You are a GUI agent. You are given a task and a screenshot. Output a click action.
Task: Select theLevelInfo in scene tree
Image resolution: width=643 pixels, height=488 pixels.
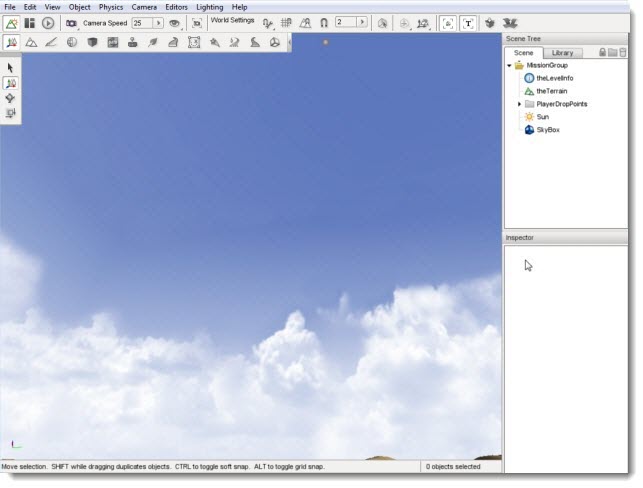554,78
